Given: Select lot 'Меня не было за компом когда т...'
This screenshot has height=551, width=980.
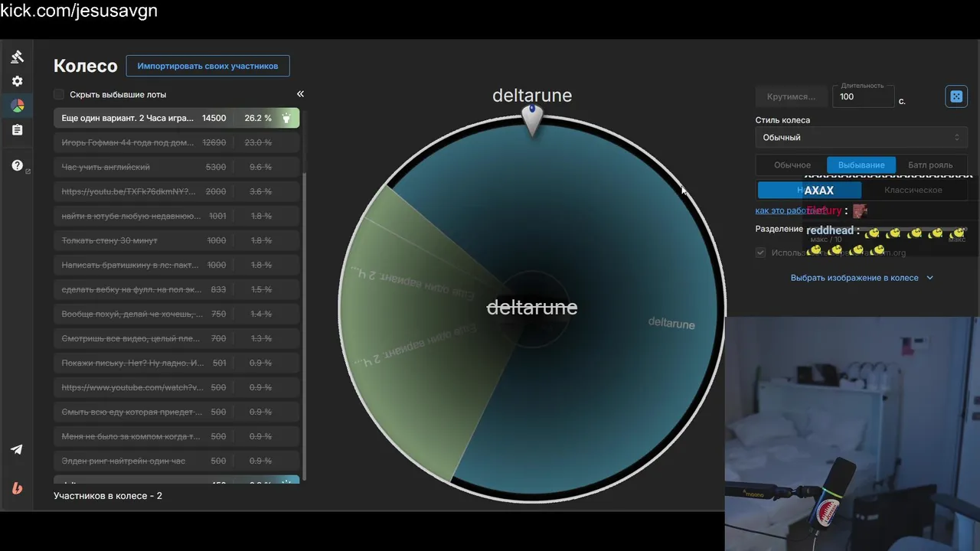Looking at the screenshot, I should tap(176, 436).
